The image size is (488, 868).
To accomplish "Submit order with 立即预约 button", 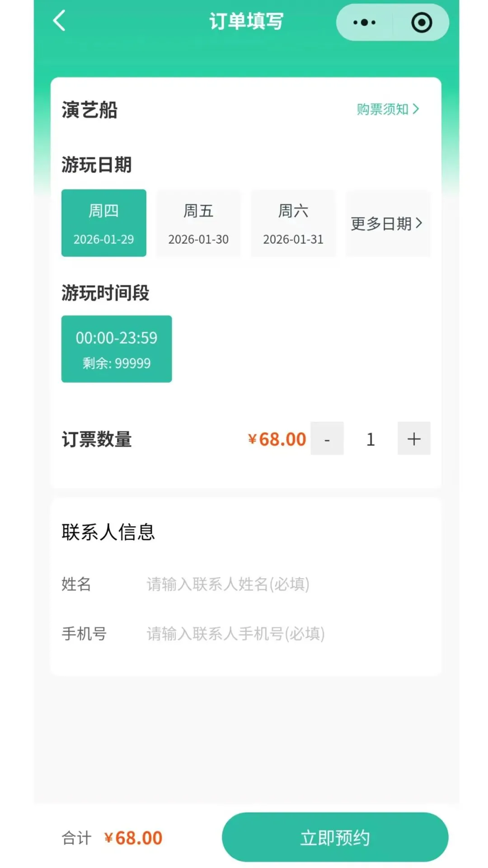I will [x=335, y=837].
